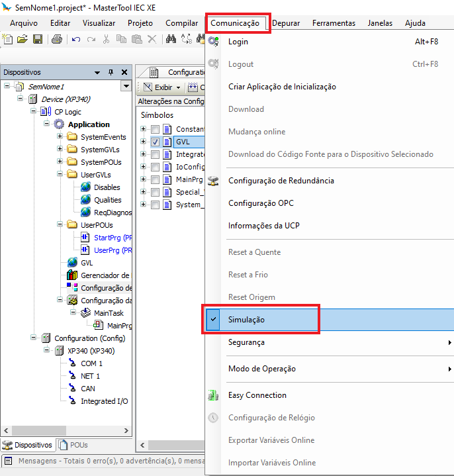
Task: Collapse the UserGVLs folder node
Action: coord(60,175)
